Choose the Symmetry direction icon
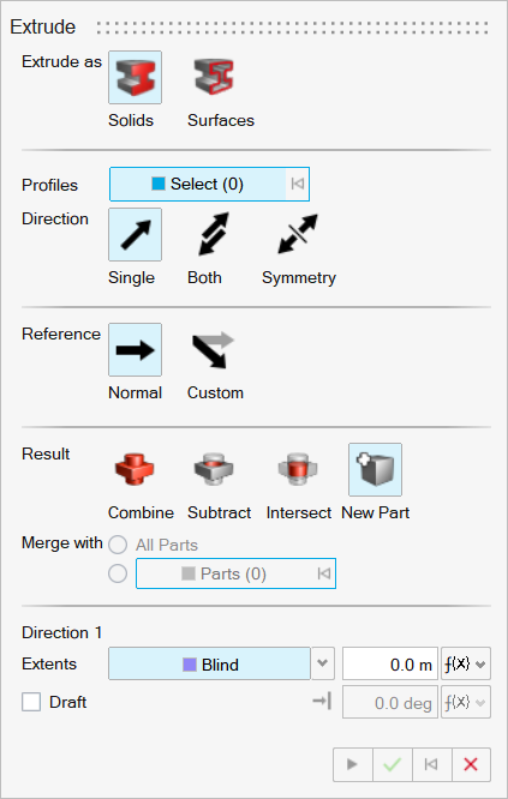Screen dimensions: 508x799 tap(298, 234)
